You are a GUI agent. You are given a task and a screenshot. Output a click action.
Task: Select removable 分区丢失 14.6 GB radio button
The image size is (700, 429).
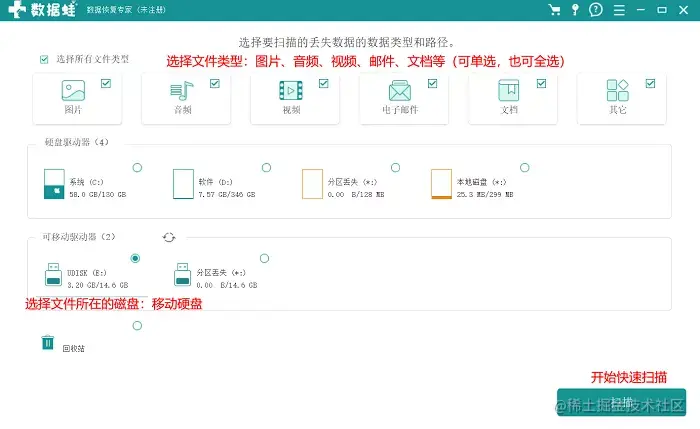coord(264,258)
